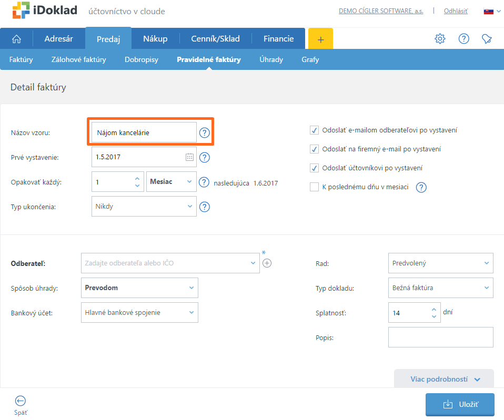The height and width of the screenshot is (420, 504).
Task: Show help for Typ ukončenia field
Action: pyautogui.click(x=205, y=207)
